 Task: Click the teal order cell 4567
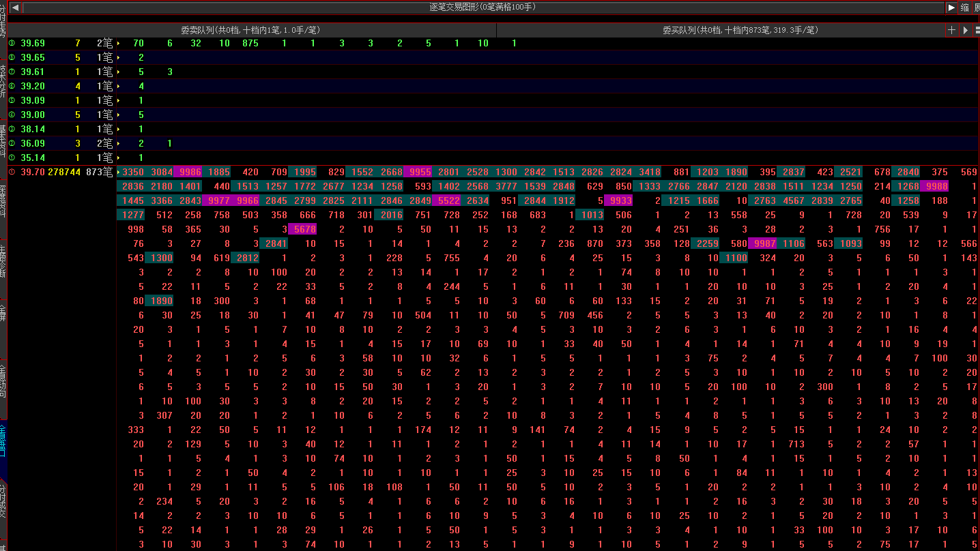(x=792, y=200)
